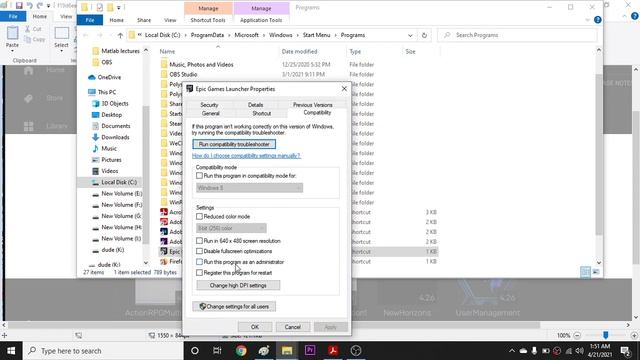Expand ProgramData breadcrumb chevron

[229, 36]
